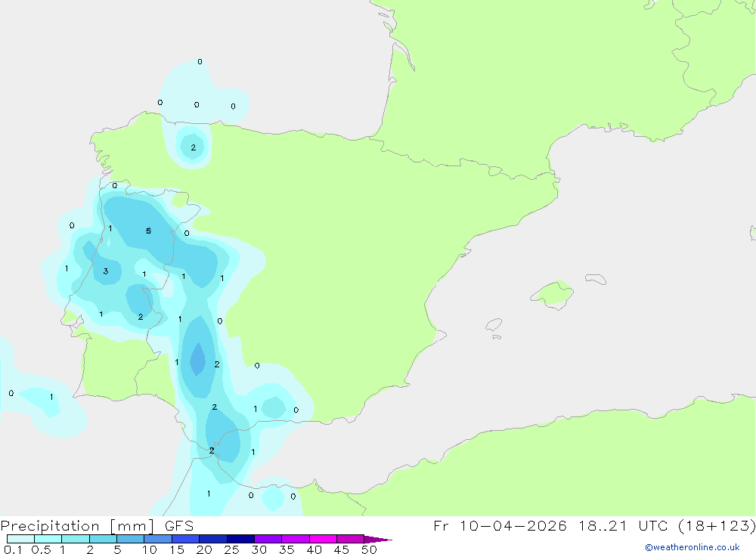Click the precipitation value '5' on the map
The width and height of the screenshot is (756, 554).
coord(148,231)
